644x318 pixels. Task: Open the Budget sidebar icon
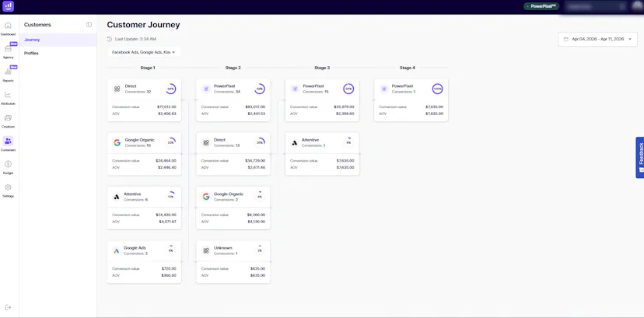click(x=8, y=164)
